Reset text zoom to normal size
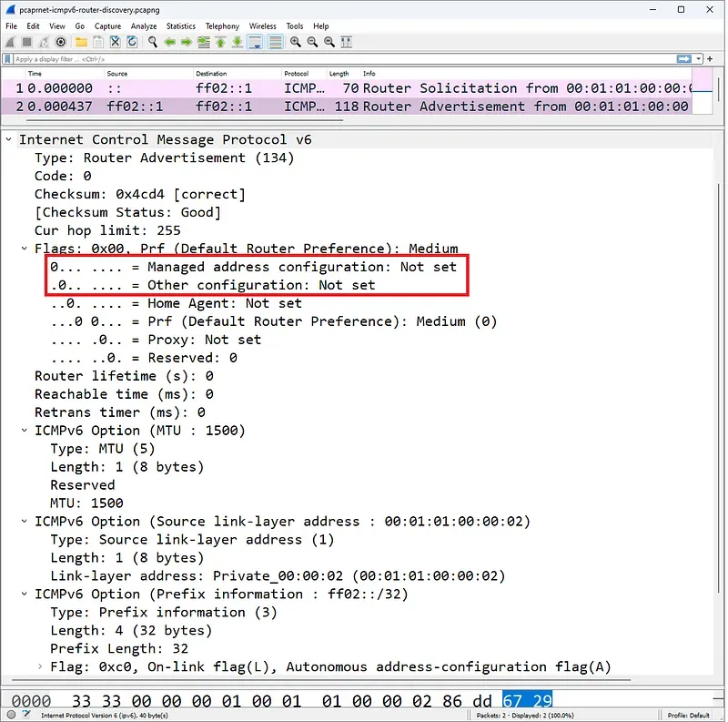Screen dimensions: 728x722 (329, 42)
